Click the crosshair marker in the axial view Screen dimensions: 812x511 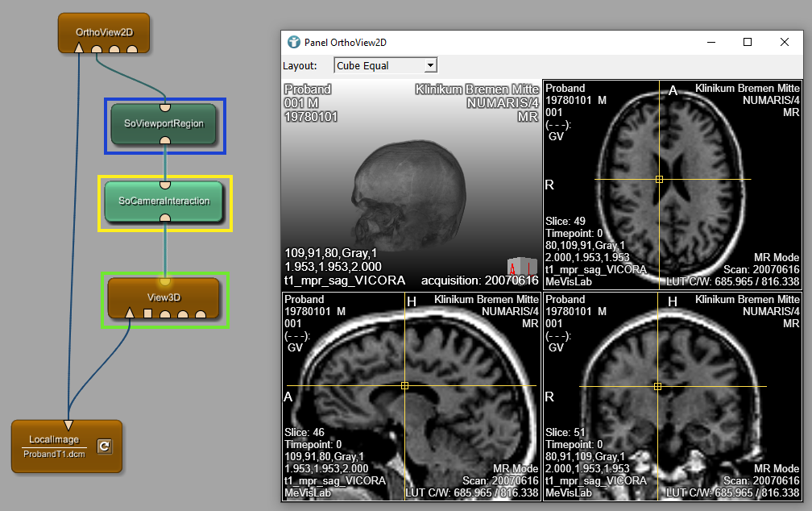[x=659, y=179]
